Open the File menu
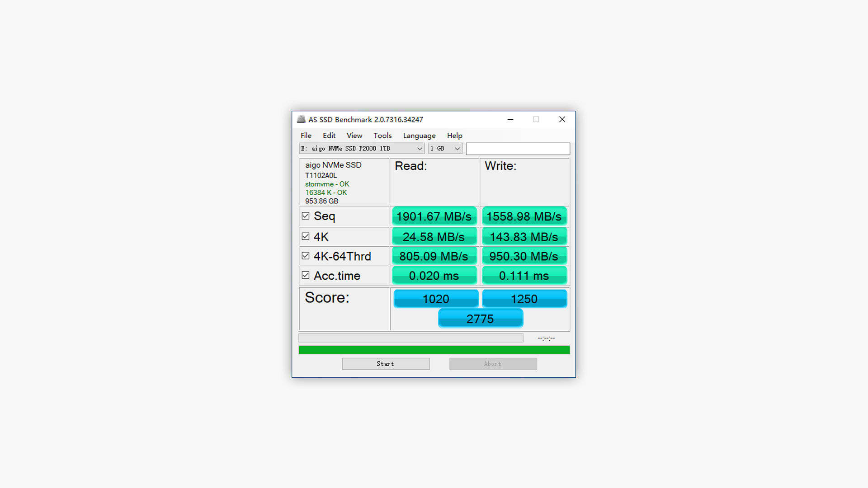Viewport: 868px width, 488px height. point(306,136)
